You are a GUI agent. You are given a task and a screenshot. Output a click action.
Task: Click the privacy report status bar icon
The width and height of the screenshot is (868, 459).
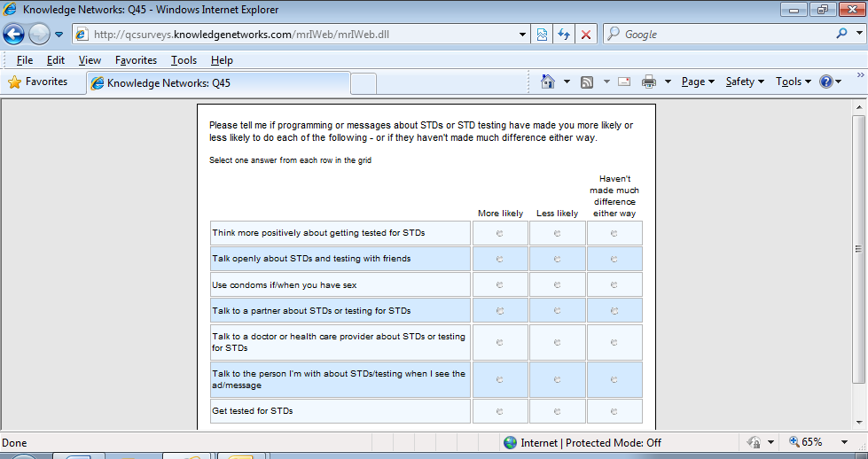[x=754, y=442]
